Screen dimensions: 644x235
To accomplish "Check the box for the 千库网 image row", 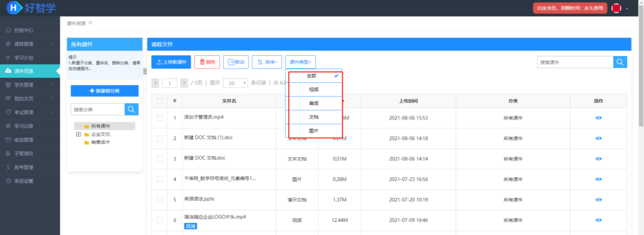I will point(160,179).
